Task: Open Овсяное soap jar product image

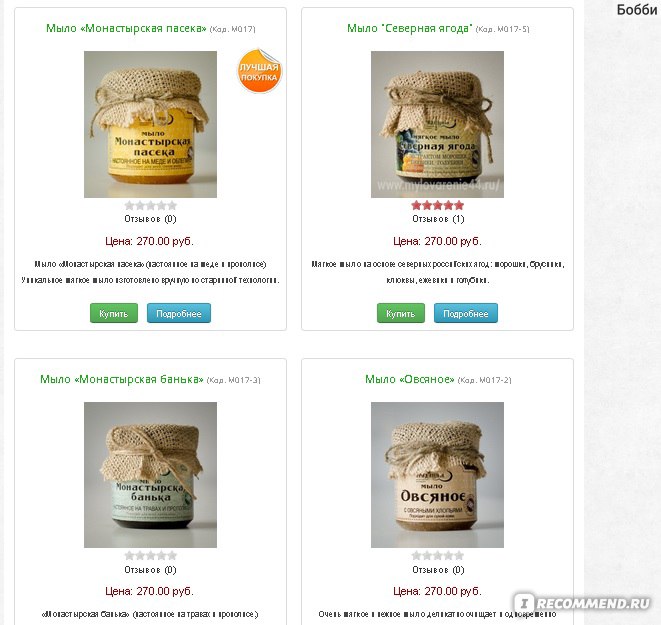Action: [x=437, y=475]
